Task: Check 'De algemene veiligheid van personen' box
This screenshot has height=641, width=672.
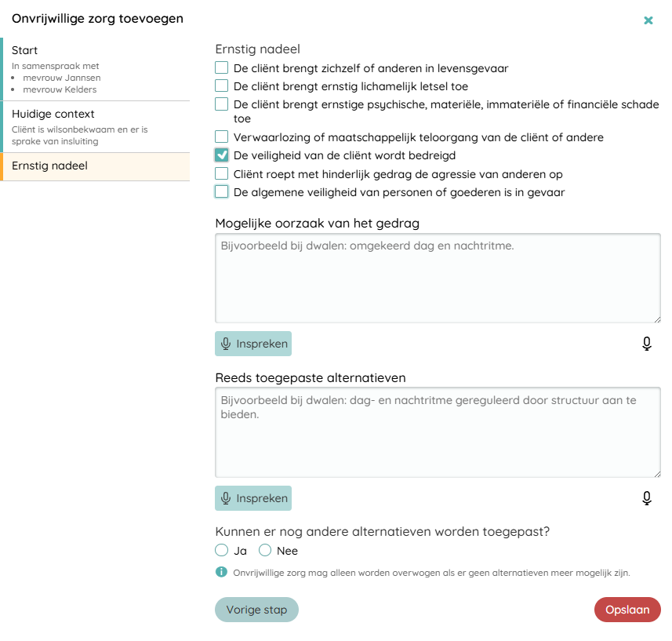Action: (222, 192)
